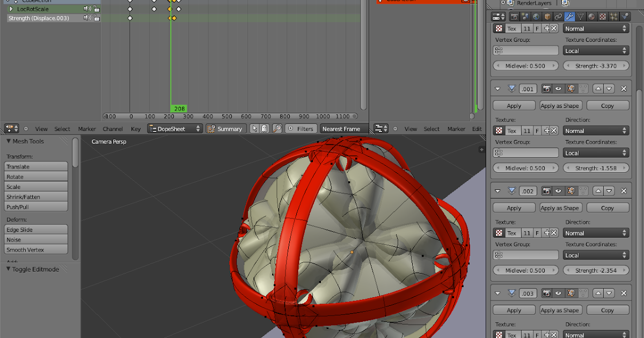Viewport: 644px width, 338px height.
Task: Open the Marker menu in the Dope Sheet
Action: [x=86, y=129]
